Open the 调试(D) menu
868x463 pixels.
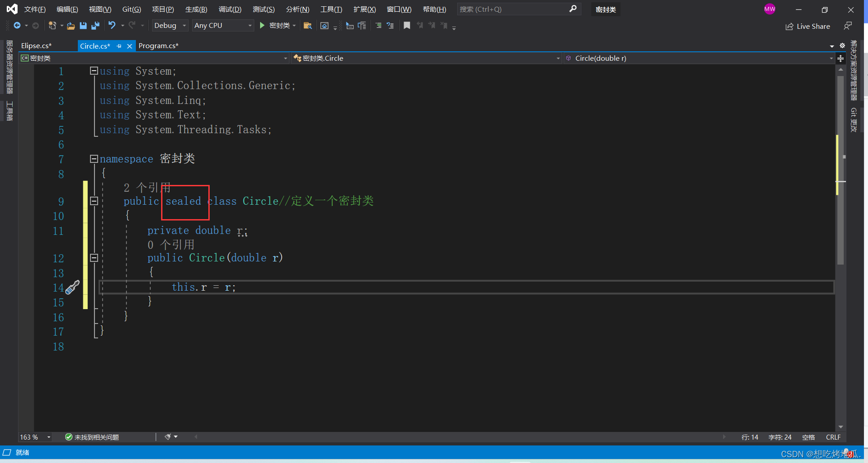[x=230, y=9]
